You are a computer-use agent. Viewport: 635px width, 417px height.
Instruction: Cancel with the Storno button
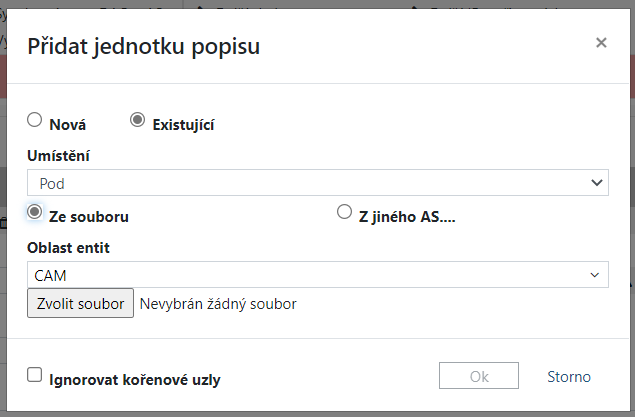click(569, 377)
